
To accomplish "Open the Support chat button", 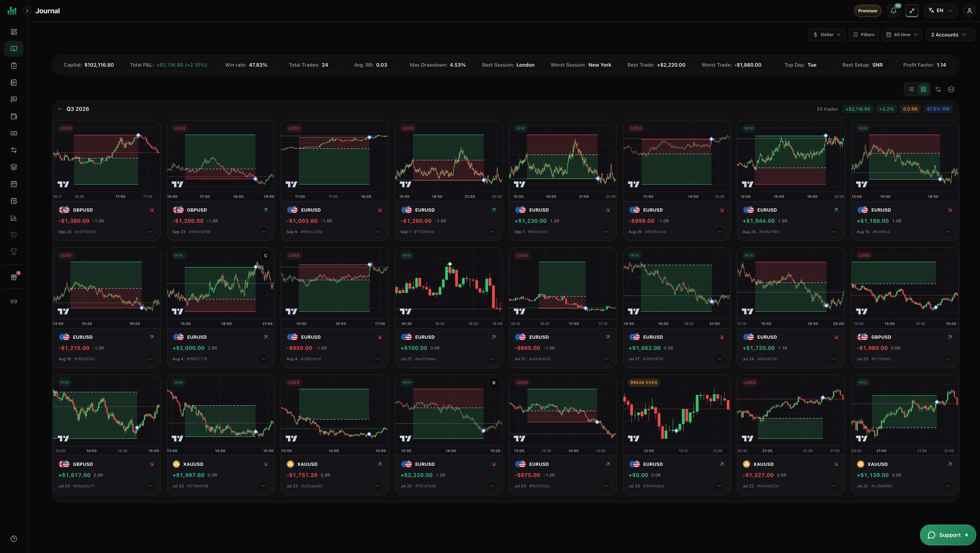I will [948, 535].
